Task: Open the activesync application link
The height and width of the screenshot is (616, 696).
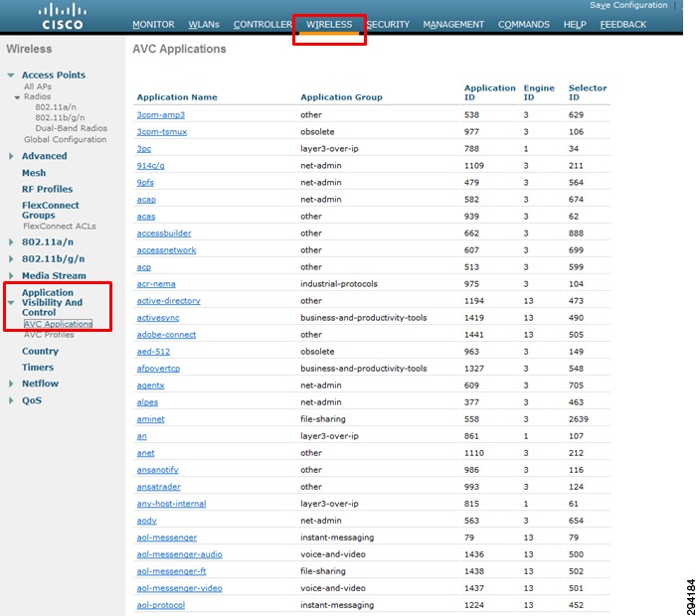Action: (x=158, y=318)
